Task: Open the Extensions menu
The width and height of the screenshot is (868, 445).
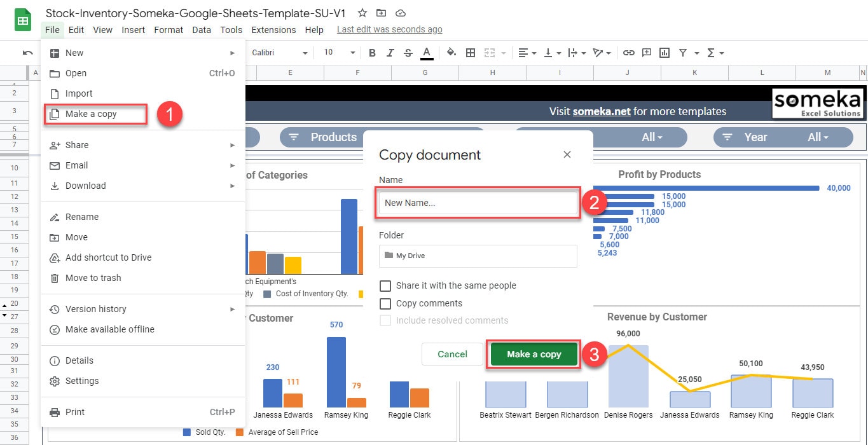Action: tap(273, 29)
